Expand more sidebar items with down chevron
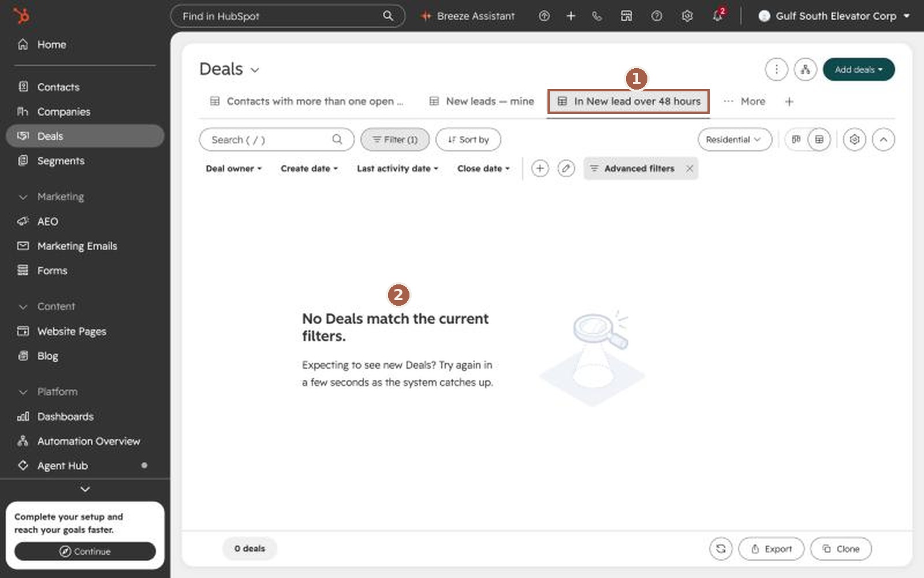Image resolution: width=924 pixels, height=578 pixels. 85,489
